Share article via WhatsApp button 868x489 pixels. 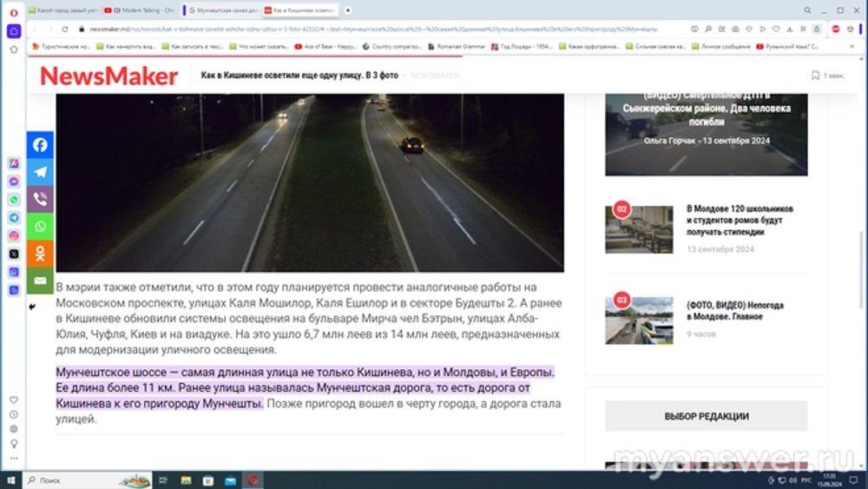(40, 227)
